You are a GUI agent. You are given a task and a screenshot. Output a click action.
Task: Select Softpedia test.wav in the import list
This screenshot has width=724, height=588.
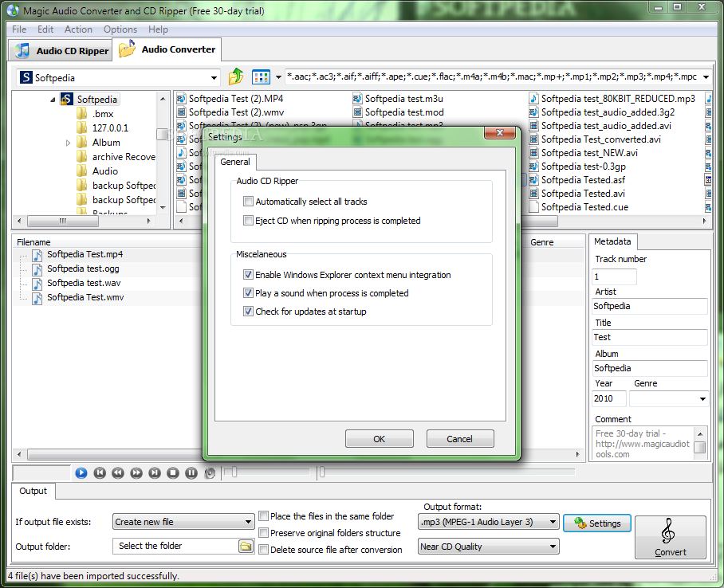point(84,283)
